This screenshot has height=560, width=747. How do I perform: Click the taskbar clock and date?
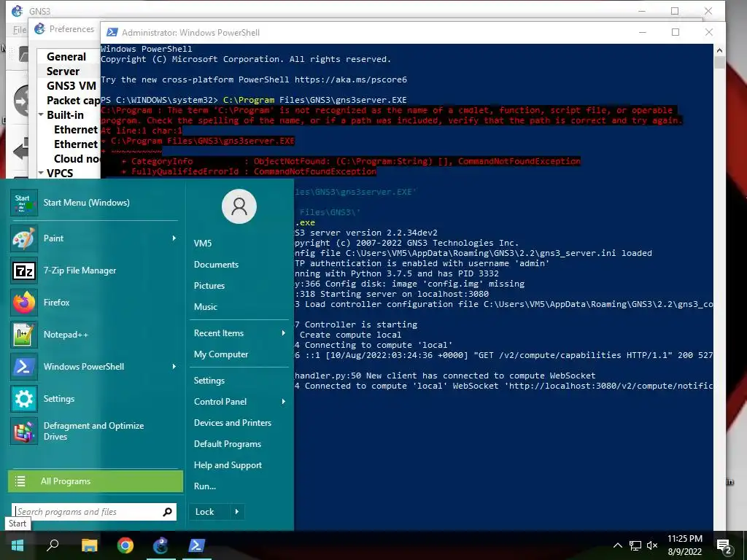(684, 545)
